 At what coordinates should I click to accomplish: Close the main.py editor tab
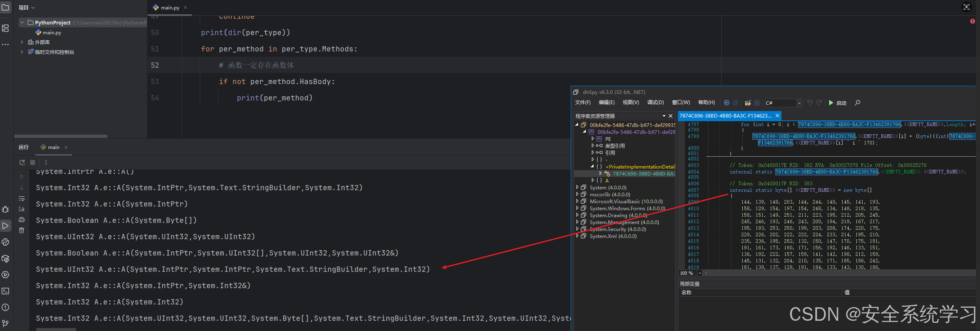tap(185, 7)
